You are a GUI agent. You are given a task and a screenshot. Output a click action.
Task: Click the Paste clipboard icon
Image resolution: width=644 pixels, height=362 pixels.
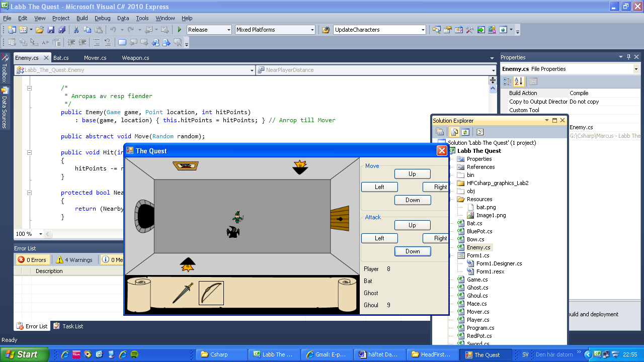(98, 30)
